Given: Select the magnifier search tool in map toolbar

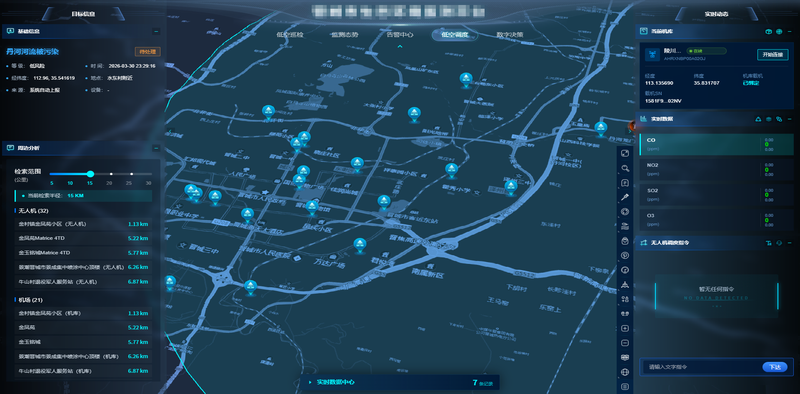Looking at the screenshot, I should (625, 168).
